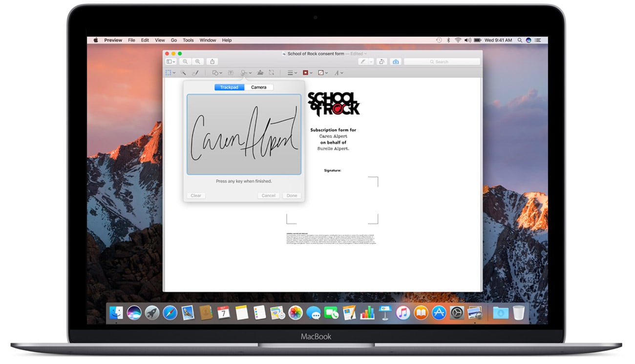The image size is (635, 364).
Task: Click the Time Machine menu bar icon
Action: tap(439, 40)
